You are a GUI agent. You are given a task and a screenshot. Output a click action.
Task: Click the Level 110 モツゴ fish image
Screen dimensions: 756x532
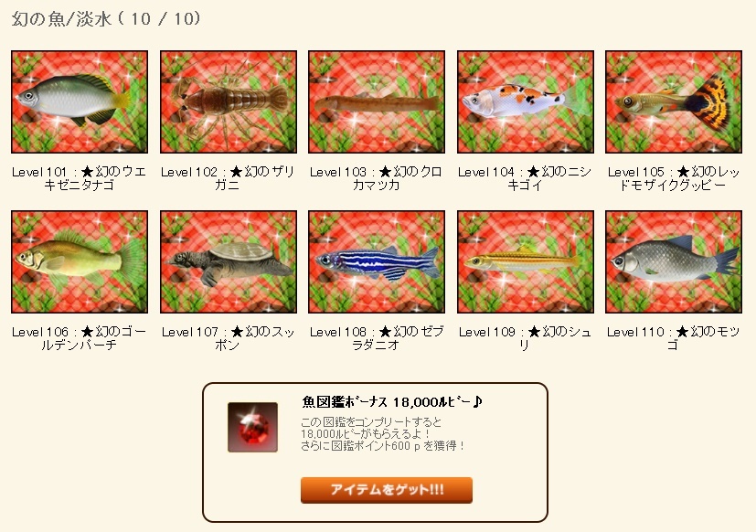[674, 262]
